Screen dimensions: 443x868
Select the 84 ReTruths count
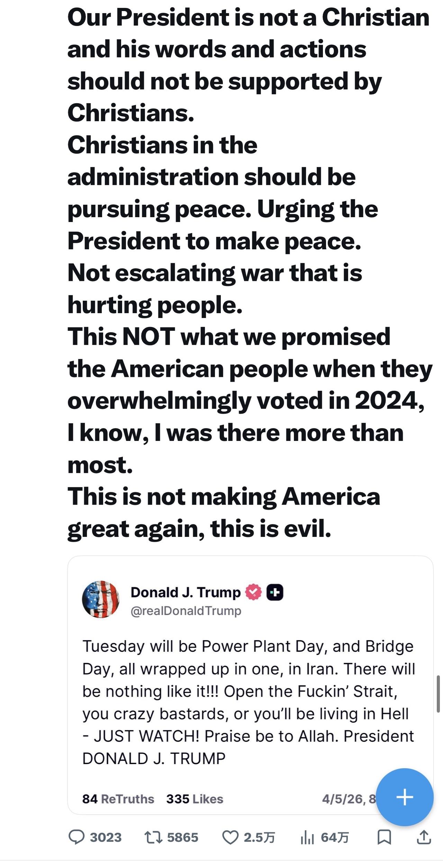pyautogui.click(x=118, y=799)
